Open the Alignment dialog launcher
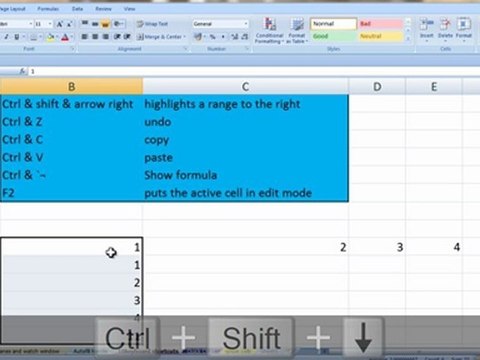The image size is (480, 360). coord(185,49)
